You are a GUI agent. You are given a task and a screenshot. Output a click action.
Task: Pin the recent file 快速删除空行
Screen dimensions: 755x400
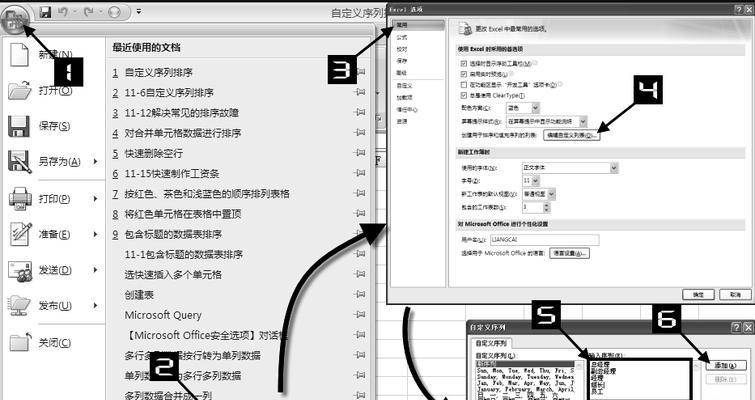(360, 153)
